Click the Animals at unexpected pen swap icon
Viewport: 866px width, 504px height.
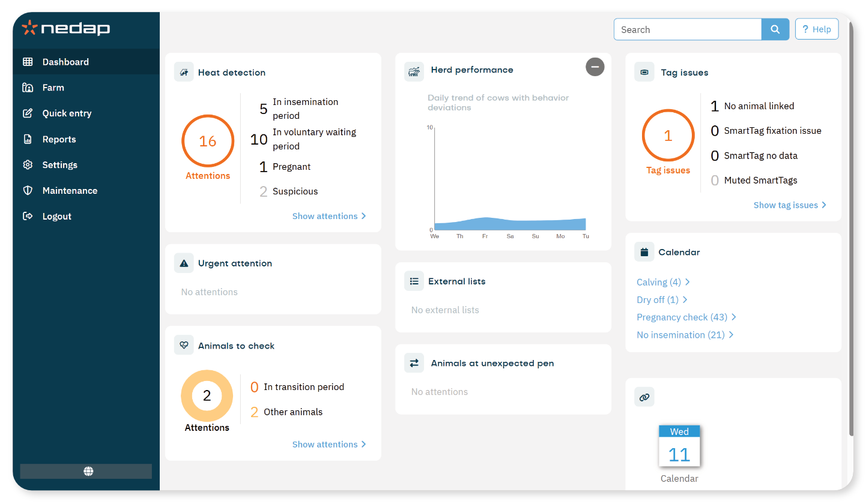pyautogui.click(x=414, y=363)
